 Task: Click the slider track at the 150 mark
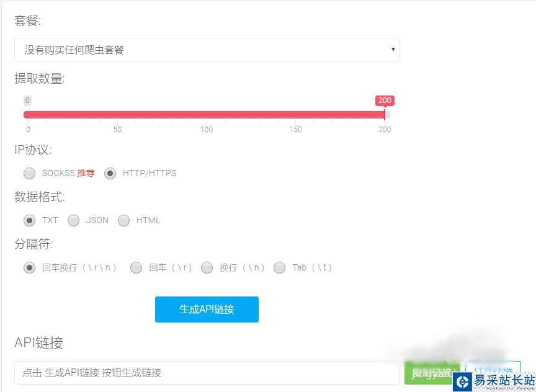[296, 115]
